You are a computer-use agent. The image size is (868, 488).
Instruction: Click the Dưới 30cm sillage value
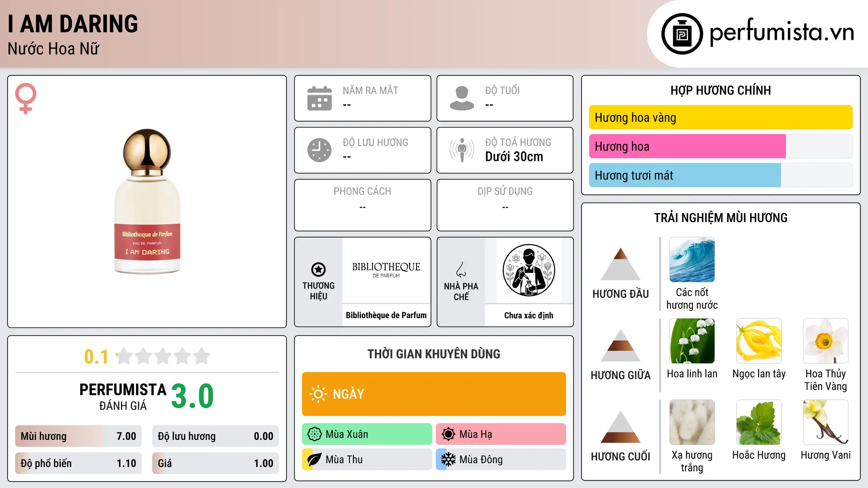(514, 157)
